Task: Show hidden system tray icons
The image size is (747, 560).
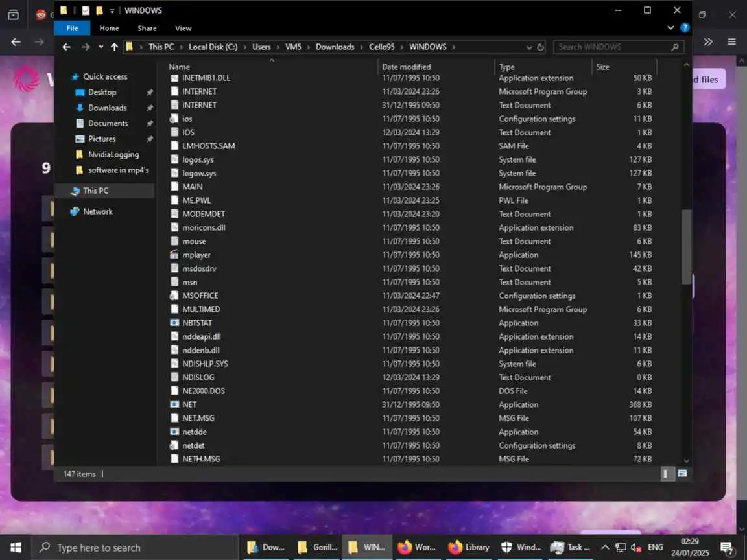Action: [x=604, y=548]
